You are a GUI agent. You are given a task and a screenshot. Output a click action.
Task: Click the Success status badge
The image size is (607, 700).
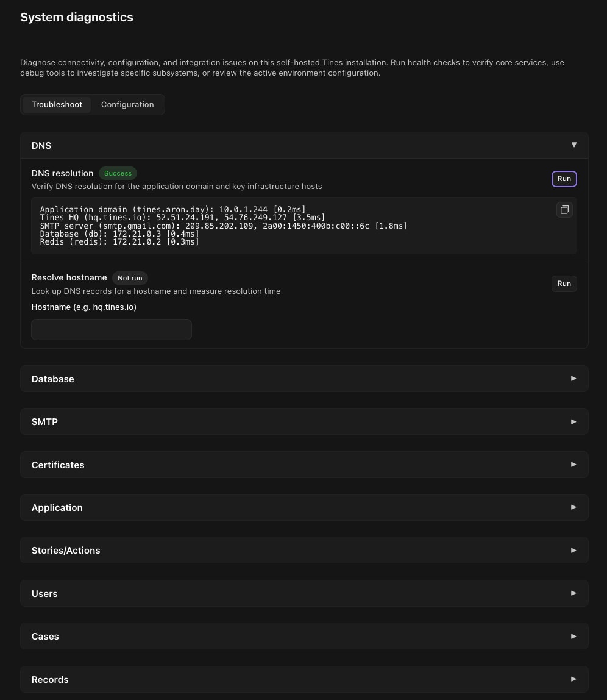point(118,173)
